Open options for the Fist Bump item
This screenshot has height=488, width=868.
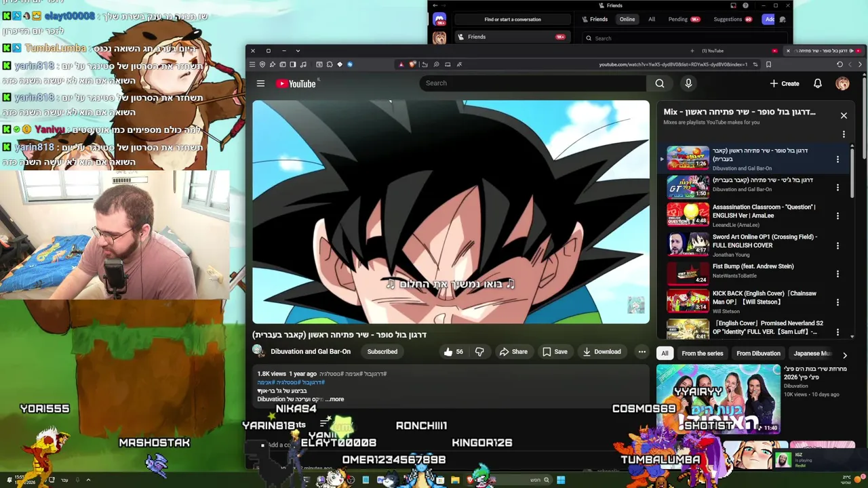(x=838, y=274)
